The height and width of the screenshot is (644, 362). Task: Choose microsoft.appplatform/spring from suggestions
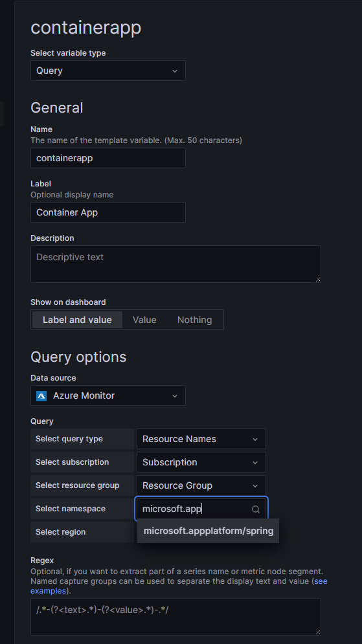coord(209,531)
